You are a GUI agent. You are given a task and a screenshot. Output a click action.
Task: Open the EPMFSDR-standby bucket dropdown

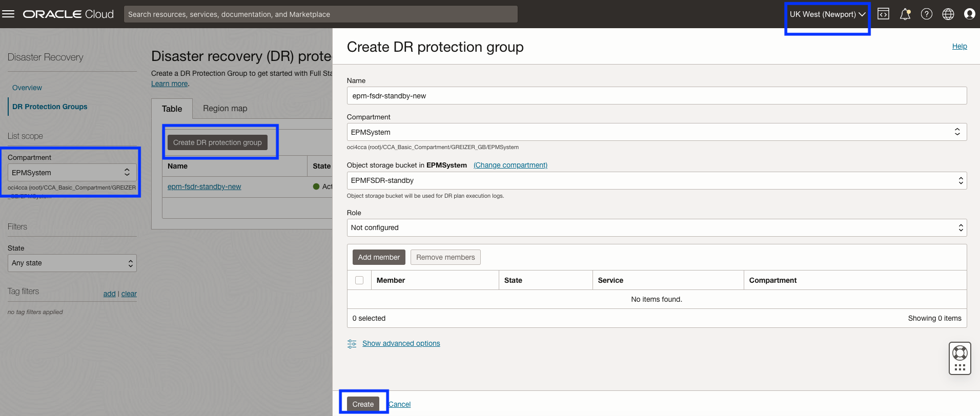click(x=657, y=180)
